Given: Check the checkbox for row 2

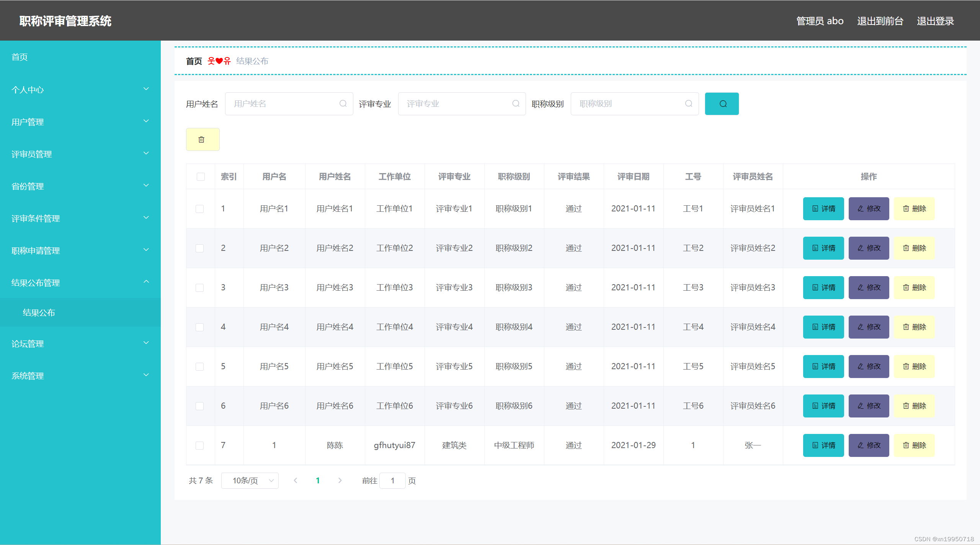Looking at the screenshot, I should coord(199,248).
